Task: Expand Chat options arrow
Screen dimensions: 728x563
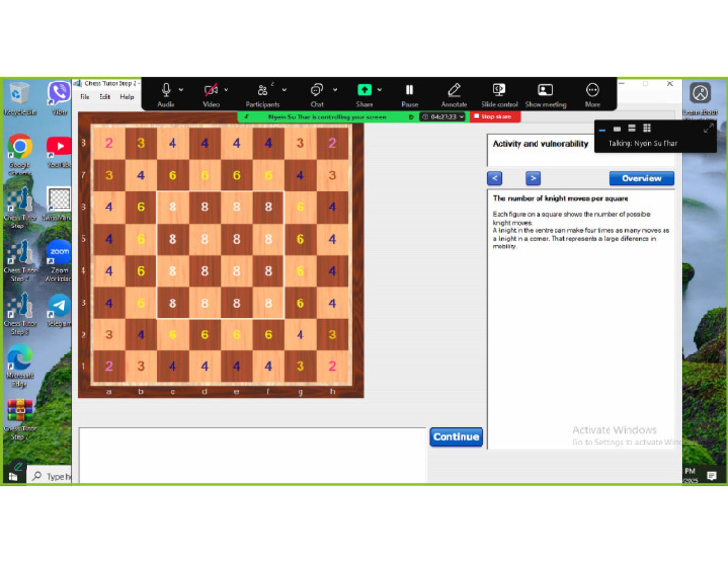Action: [335, 90]
